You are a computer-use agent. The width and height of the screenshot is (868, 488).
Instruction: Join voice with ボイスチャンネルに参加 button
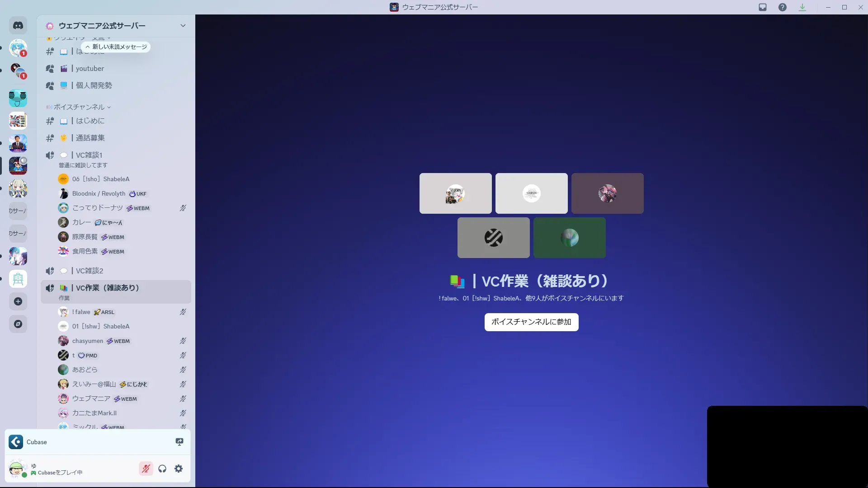[x=531, y=322]
